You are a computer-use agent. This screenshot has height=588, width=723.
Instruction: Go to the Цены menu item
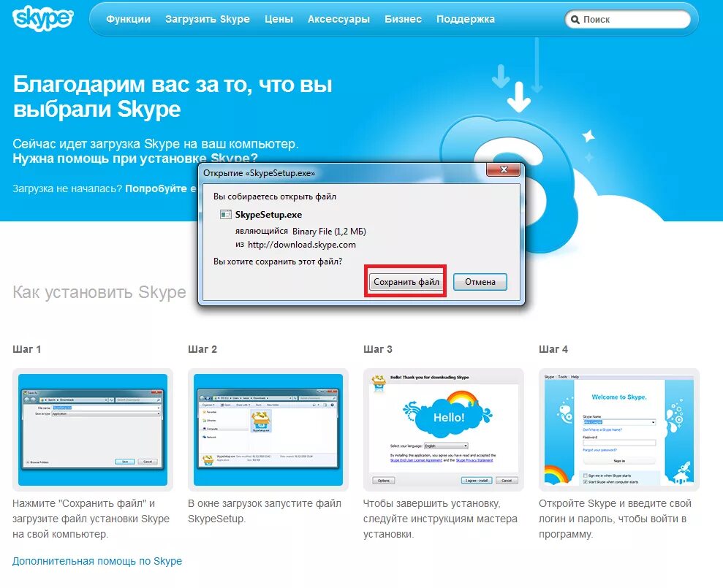click(x=279, y=19)
